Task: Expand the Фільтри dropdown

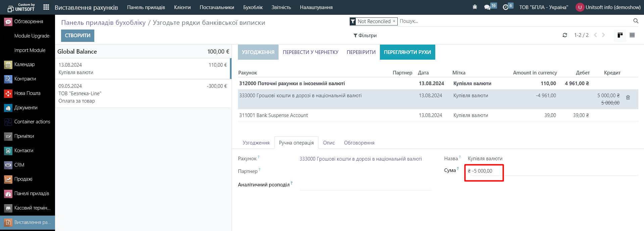Action: pos(365,36)
